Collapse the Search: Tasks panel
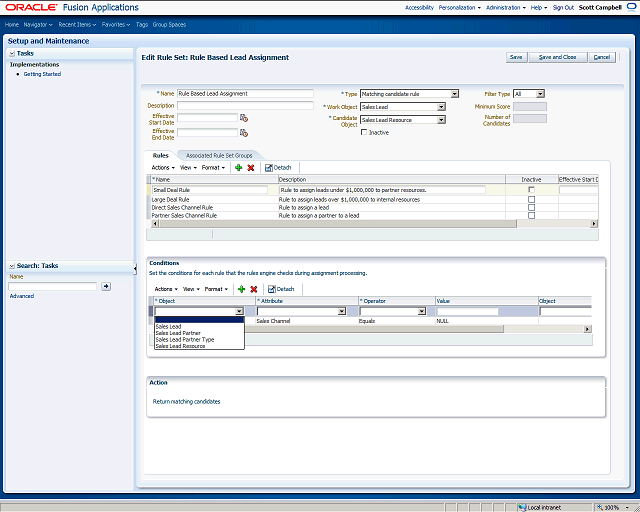Image resolution: width=640 pixels, height=512 pixels. [x=12, y=266]
